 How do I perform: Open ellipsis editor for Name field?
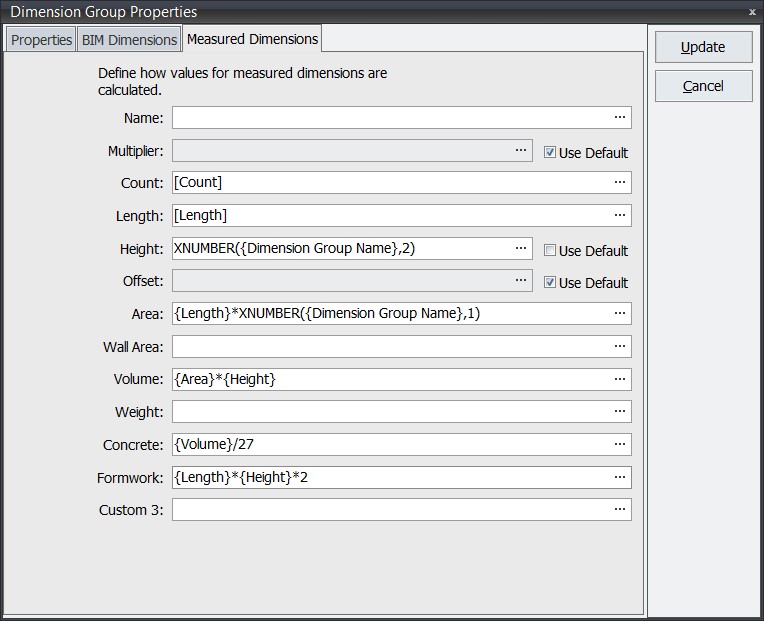pos(620,117)
